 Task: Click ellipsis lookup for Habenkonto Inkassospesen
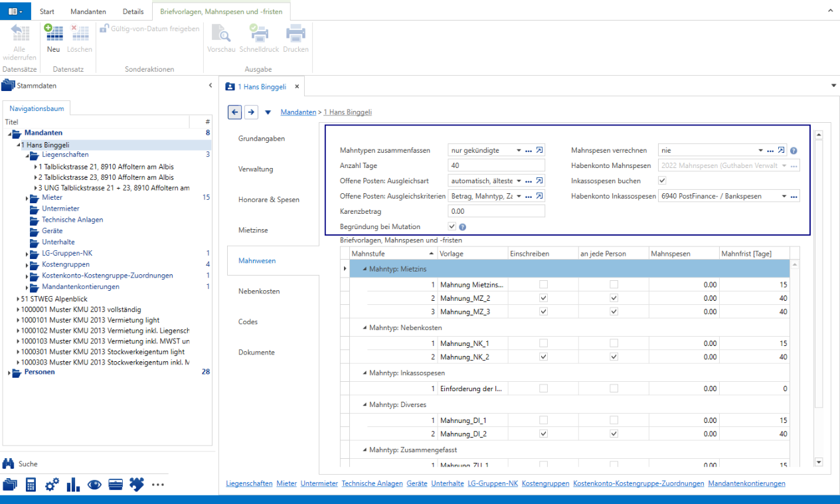(x=794, y=197)
